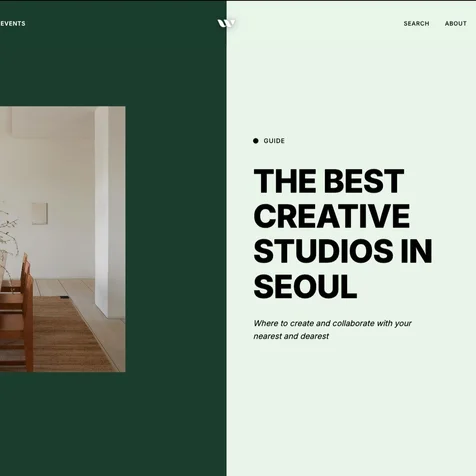
Task: Select the subtitle text about where to create
Action: click(332, 330)
